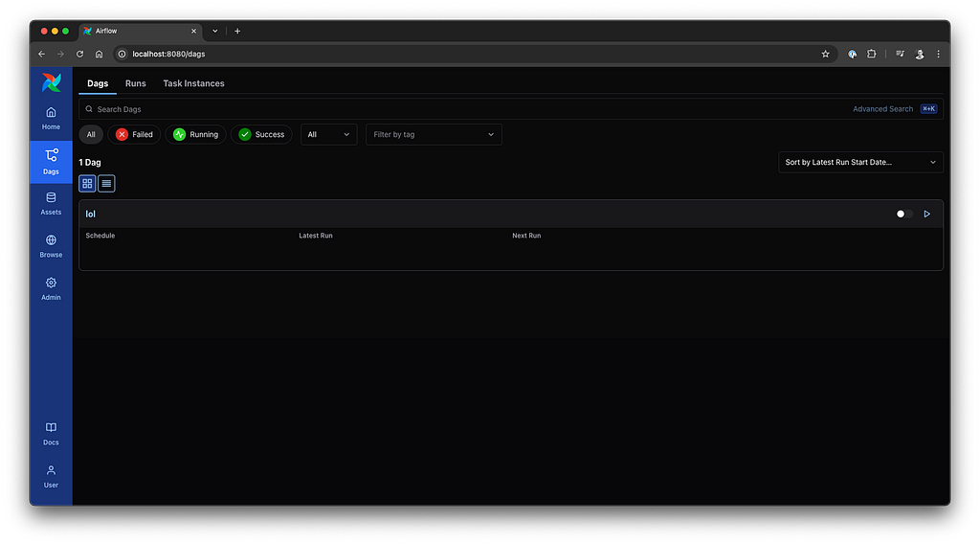This screenshot has width=980, height=545.
Task: Reload the Airflow page
Action: pyautogui.click(x=80, y=54)
